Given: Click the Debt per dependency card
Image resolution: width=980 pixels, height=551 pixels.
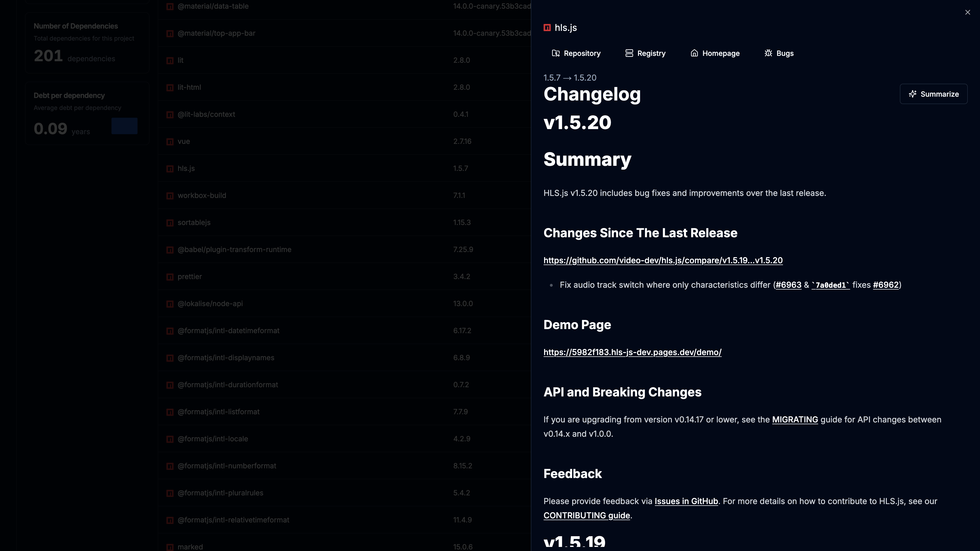Looking at the screenshot, I should [x=87, y=113].
